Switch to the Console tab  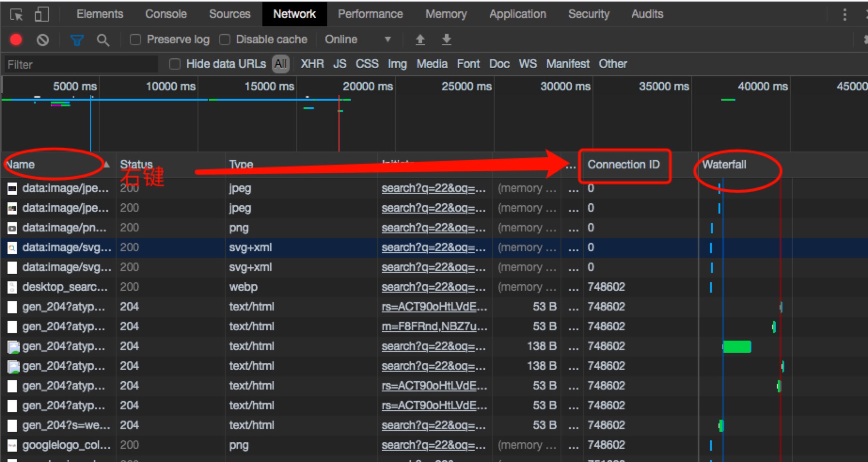(x=166, y=14)
